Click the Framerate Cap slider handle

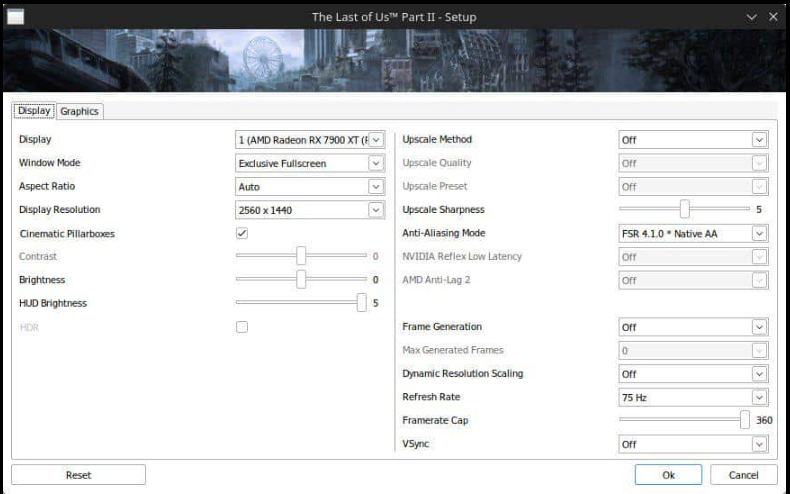(745, 420)
